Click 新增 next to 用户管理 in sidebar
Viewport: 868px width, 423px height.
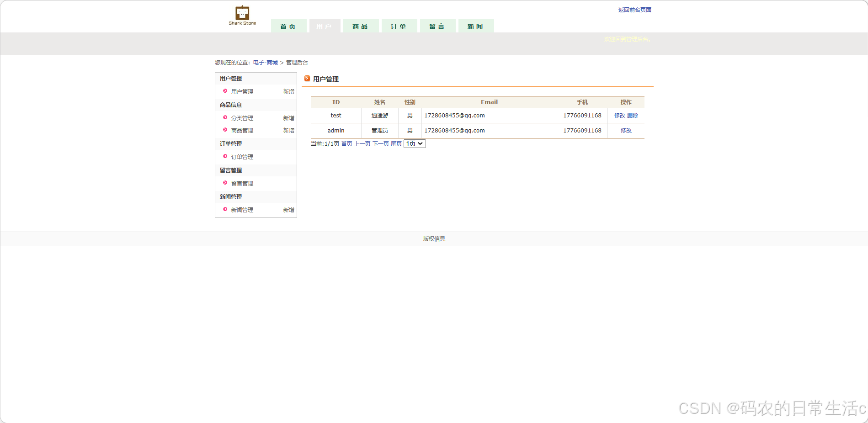288,91
